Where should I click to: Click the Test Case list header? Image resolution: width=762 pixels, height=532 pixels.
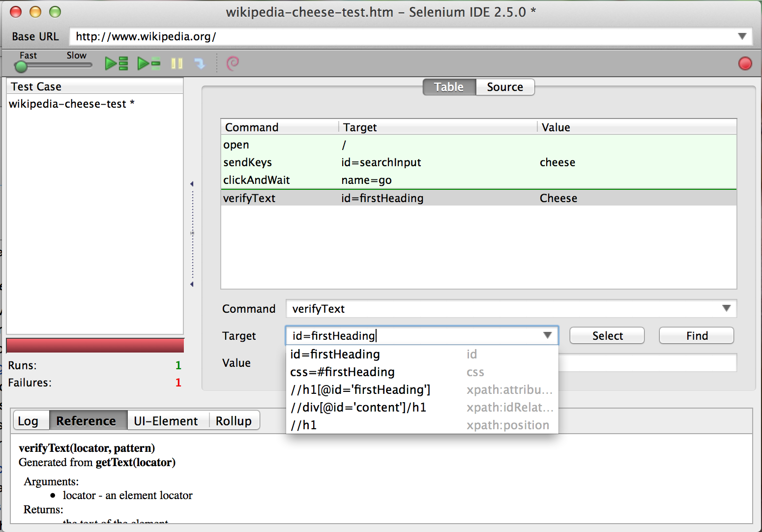click(95, 87)
